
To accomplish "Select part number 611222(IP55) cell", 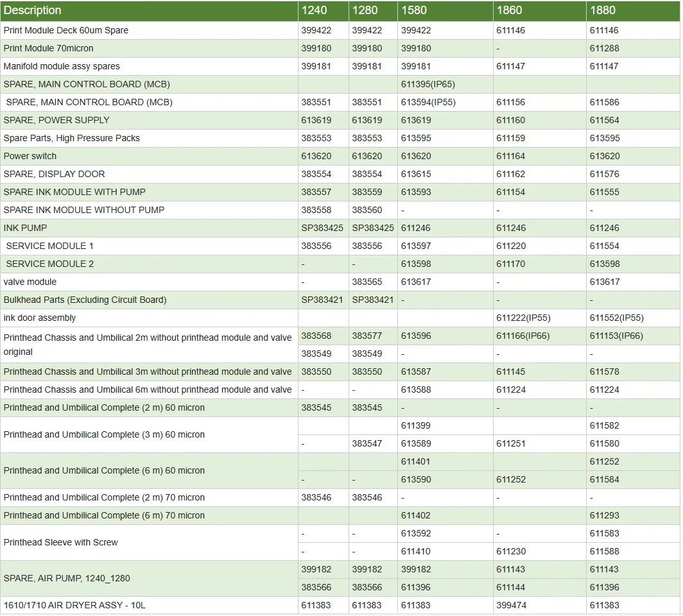I will click(523, 318).
